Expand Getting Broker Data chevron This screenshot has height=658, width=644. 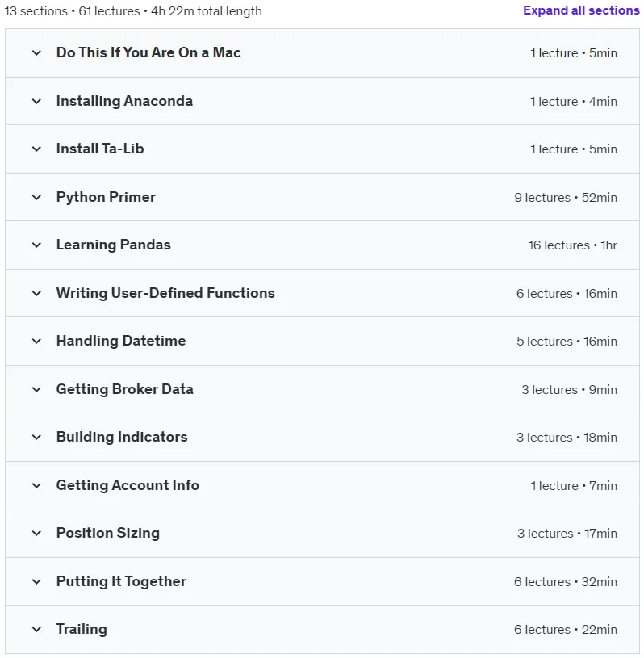point(36,389)
